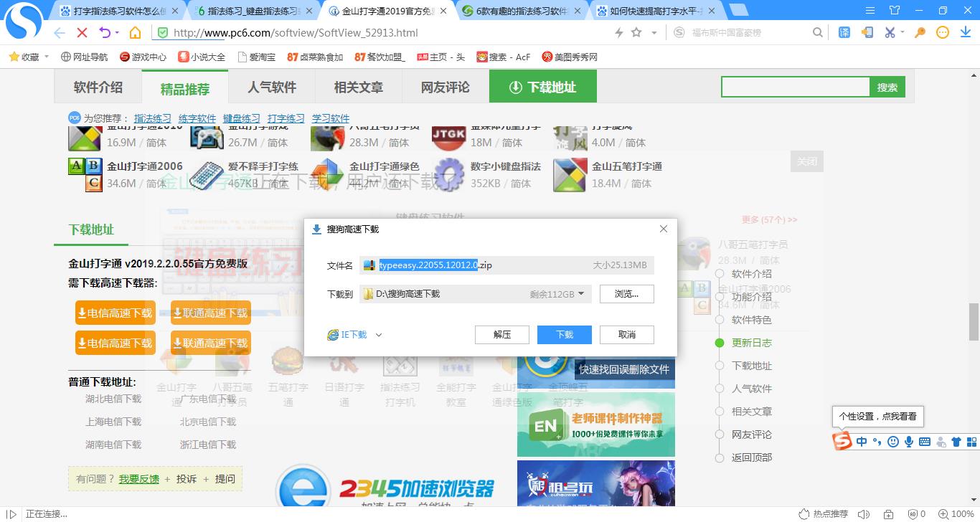Open the input bar toolbox grid icon
This screenshot has width=980, height=522.
[971, 442]
